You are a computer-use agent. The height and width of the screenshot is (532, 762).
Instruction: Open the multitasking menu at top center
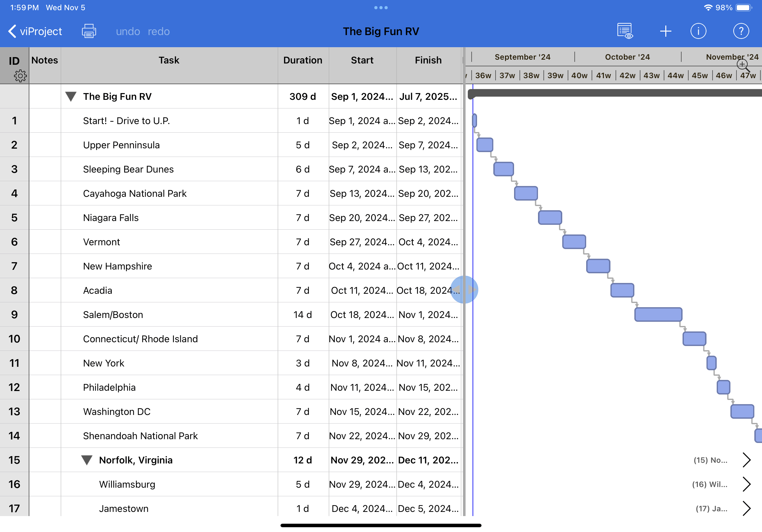[381, 7]
